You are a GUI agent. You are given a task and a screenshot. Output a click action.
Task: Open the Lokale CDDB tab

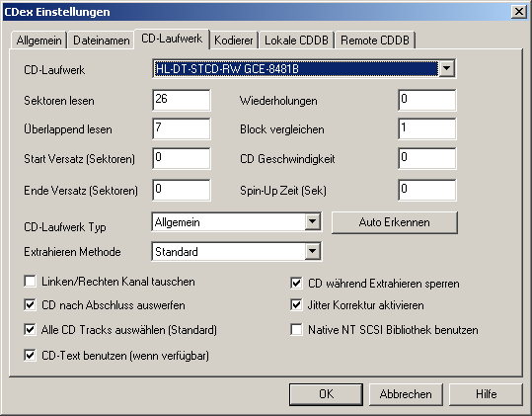(296, 41)
